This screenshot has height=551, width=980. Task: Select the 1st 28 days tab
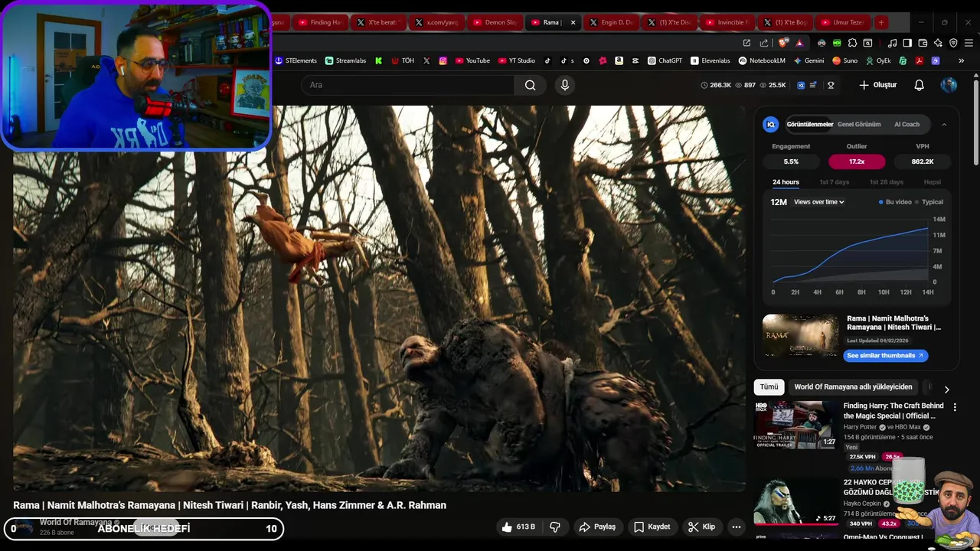(886, 182)
